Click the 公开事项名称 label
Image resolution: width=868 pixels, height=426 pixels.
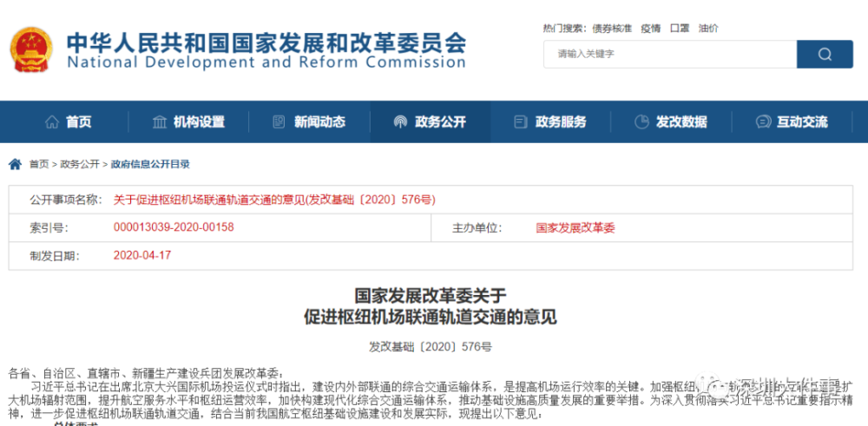pyautogui.click(x=66, y=200)
